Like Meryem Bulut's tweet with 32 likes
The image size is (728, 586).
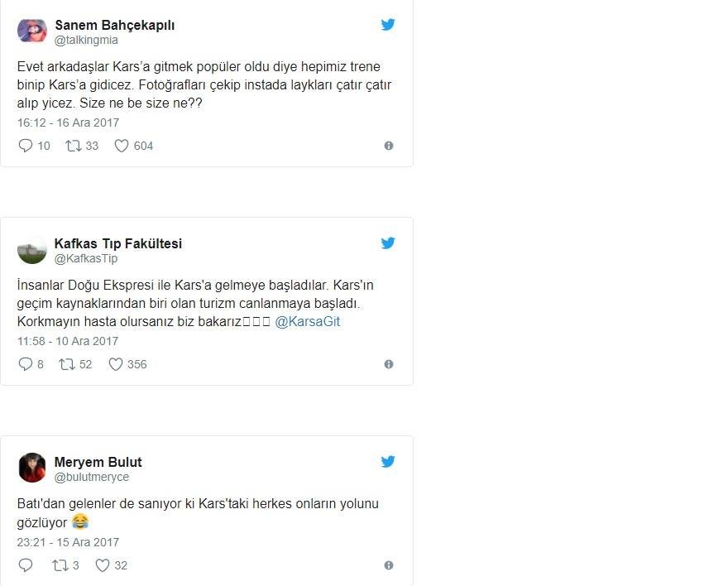(103, 566)
